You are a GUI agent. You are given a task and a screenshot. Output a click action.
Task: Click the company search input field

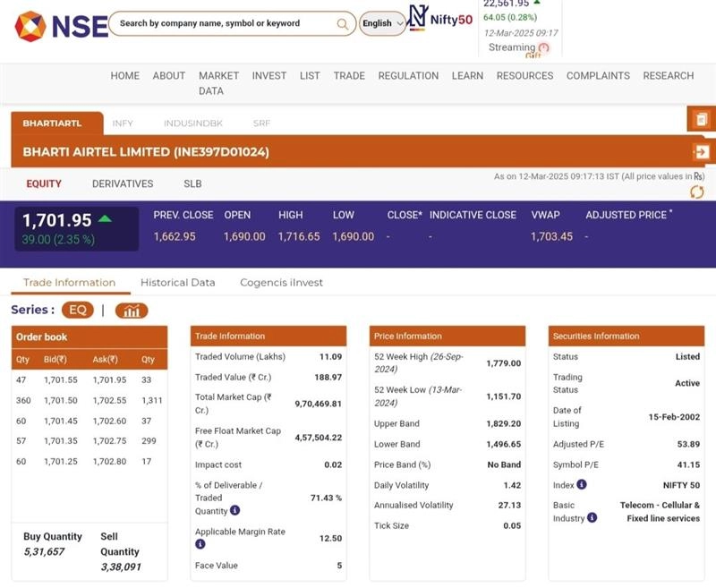pyautogui.click(x=224, y=24)
